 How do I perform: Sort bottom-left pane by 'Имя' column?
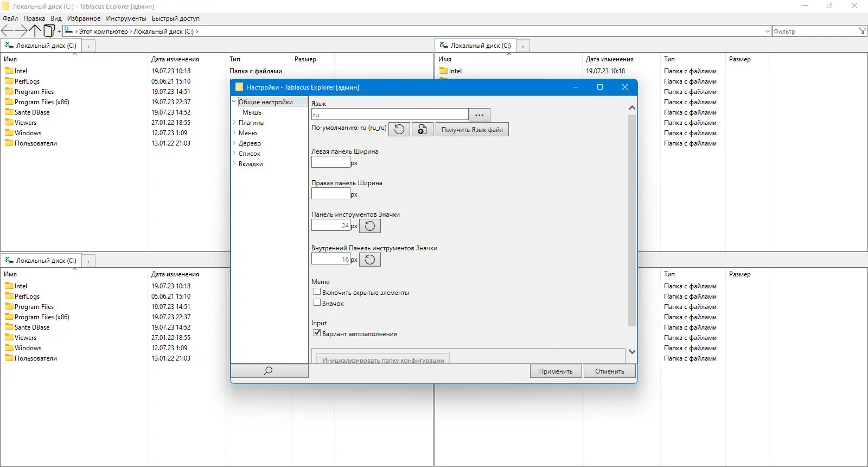[x=74, y=274]
